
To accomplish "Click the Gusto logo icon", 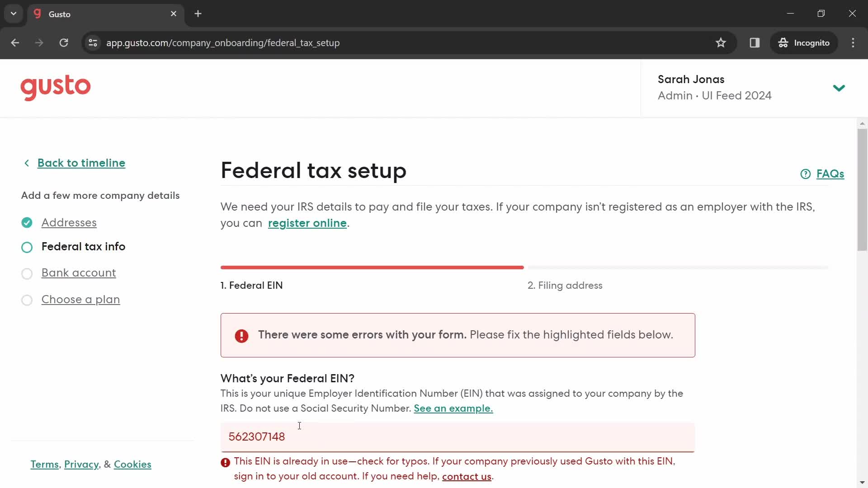I will pos(56,88).
